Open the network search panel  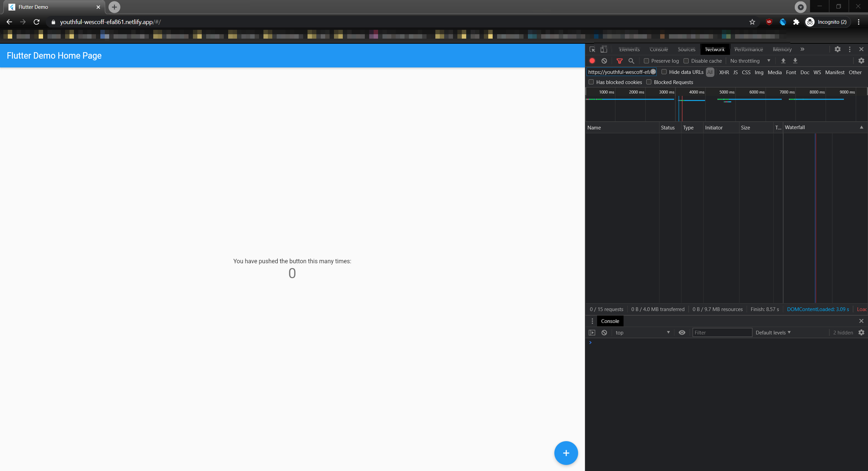pyautogui.click(x=631, y=61)
